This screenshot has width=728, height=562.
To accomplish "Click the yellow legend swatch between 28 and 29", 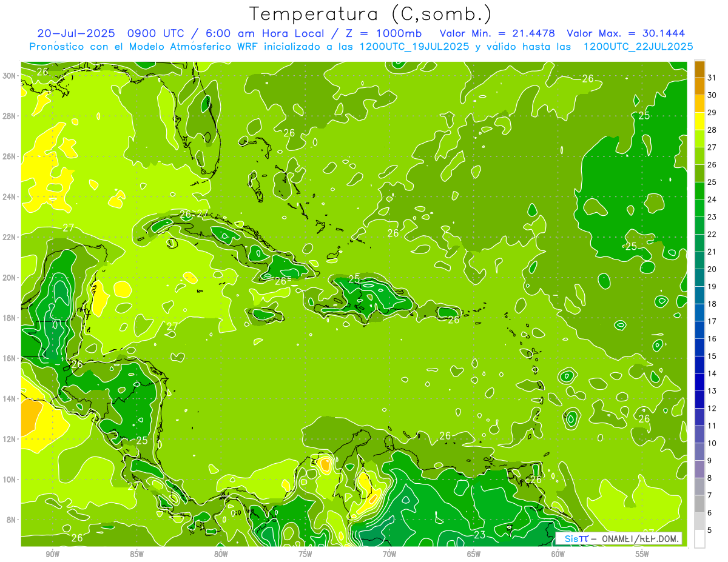I will point(699,121).
